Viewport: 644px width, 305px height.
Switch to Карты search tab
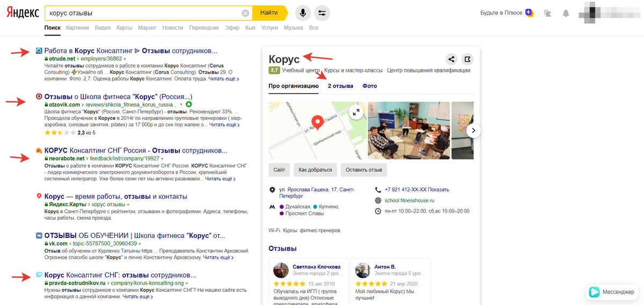coord(124,28)
